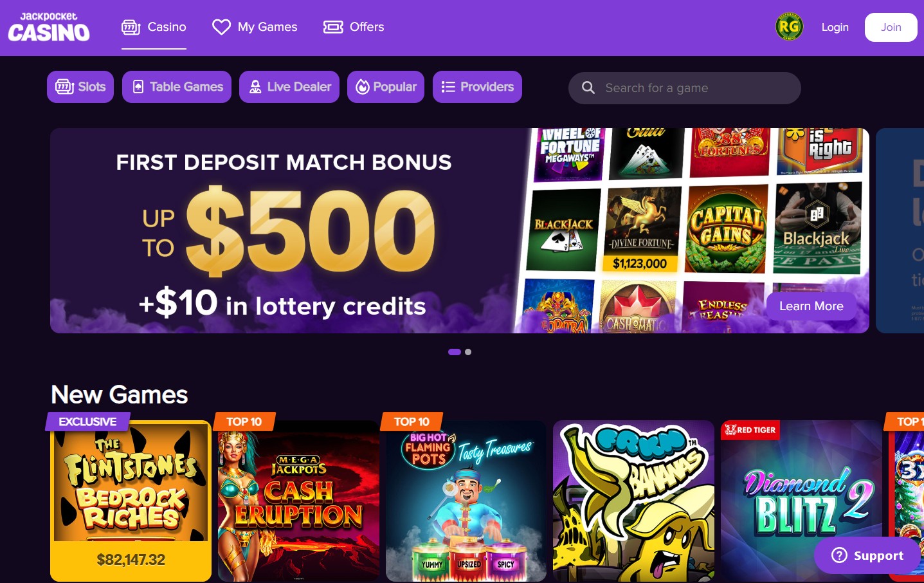Select the Slots category icon

click(x=65, y=86)
